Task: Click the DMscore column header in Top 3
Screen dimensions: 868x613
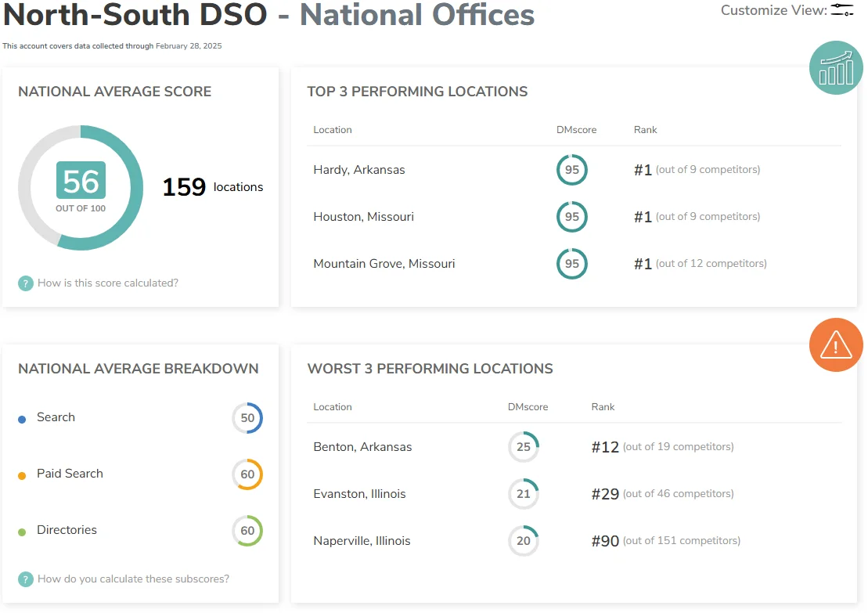Action: (576, 130)
